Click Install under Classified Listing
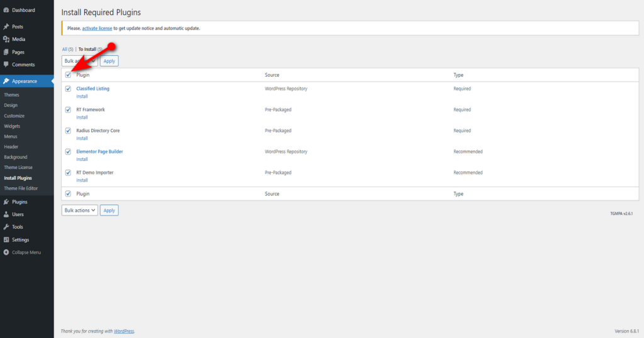644x338 pixels. tap(82, 96)
